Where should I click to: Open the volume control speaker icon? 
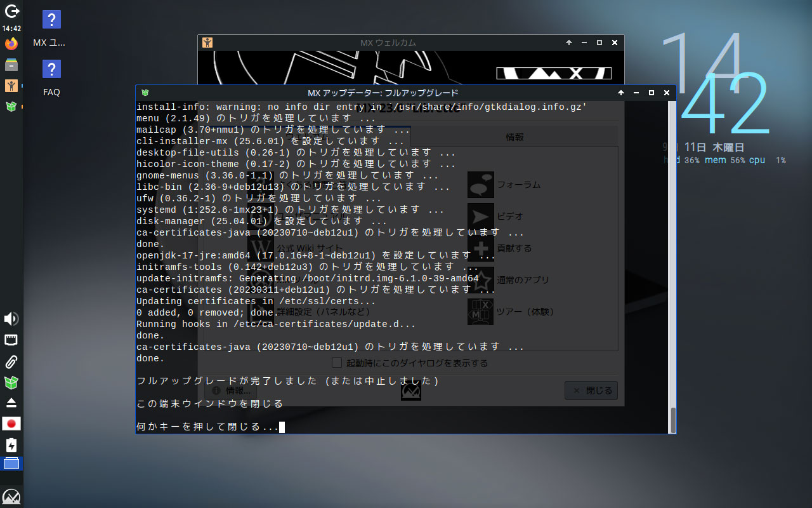pos(11,319)
